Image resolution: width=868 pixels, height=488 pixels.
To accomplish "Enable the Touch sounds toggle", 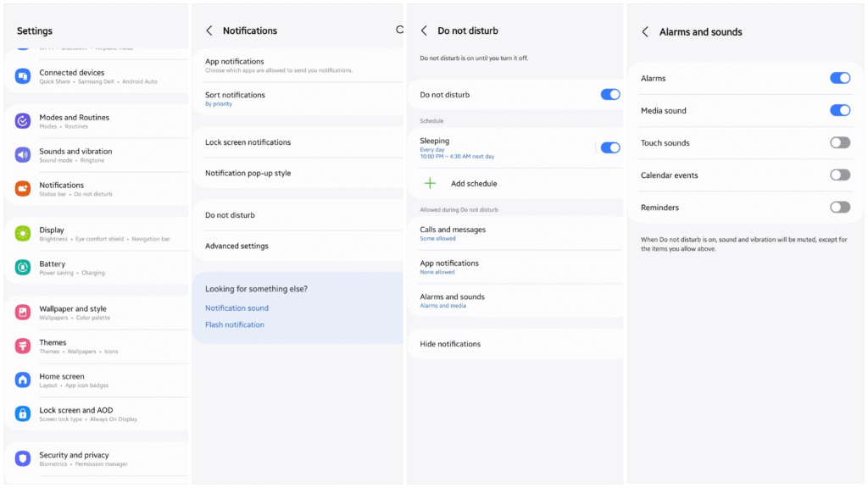I will 839,143.
